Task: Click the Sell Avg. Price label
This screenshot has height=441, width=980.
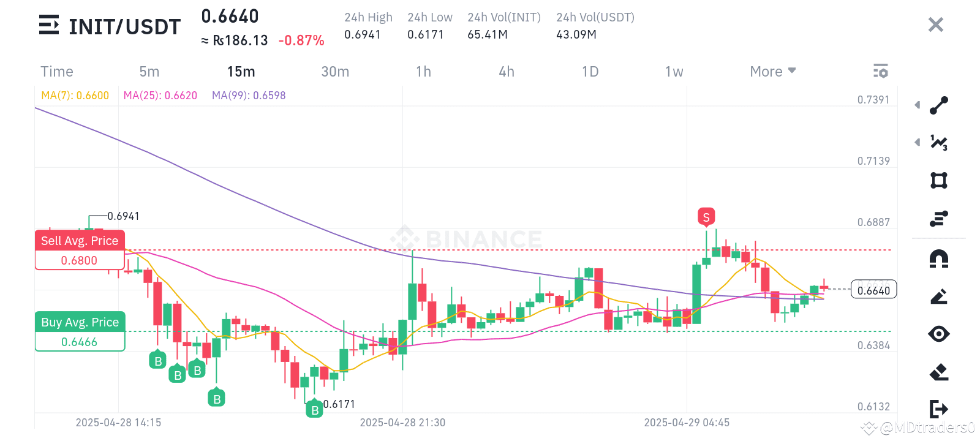Action: coord(80,240)
